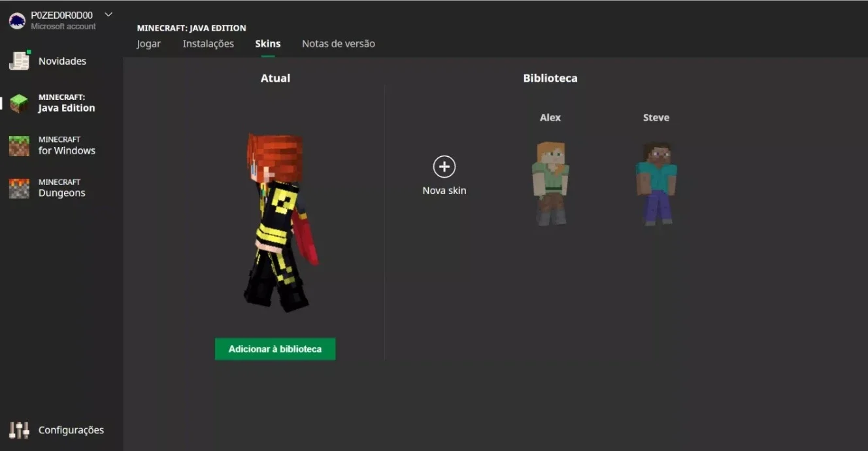
Task: Open Configurações settings label
Action: tap(71, 430)
